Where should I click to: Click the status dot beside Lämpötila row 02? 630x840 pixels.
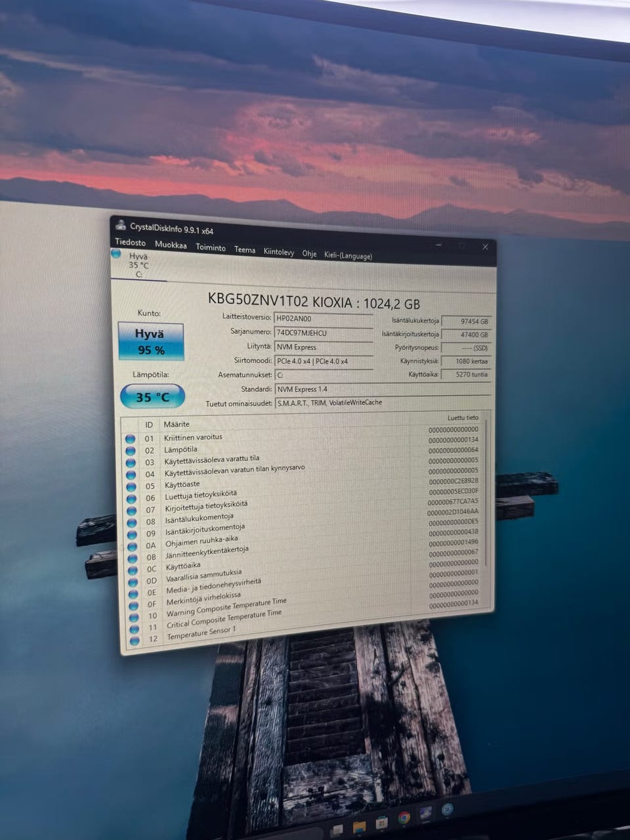(x=130, y=451)
